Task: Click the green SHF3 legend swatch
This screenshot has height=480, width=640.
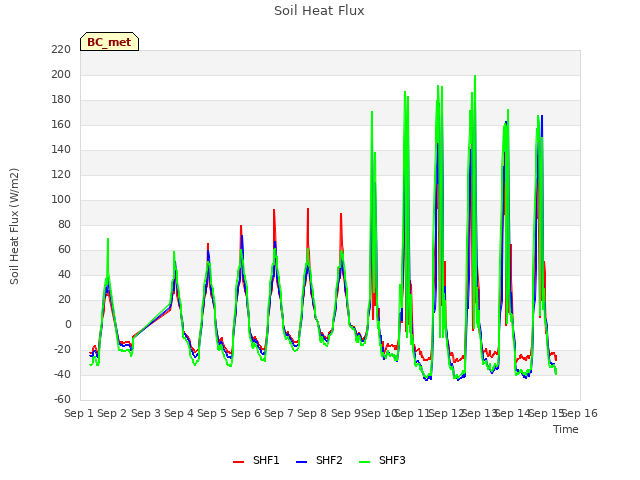Action: (x=364, y=462)
